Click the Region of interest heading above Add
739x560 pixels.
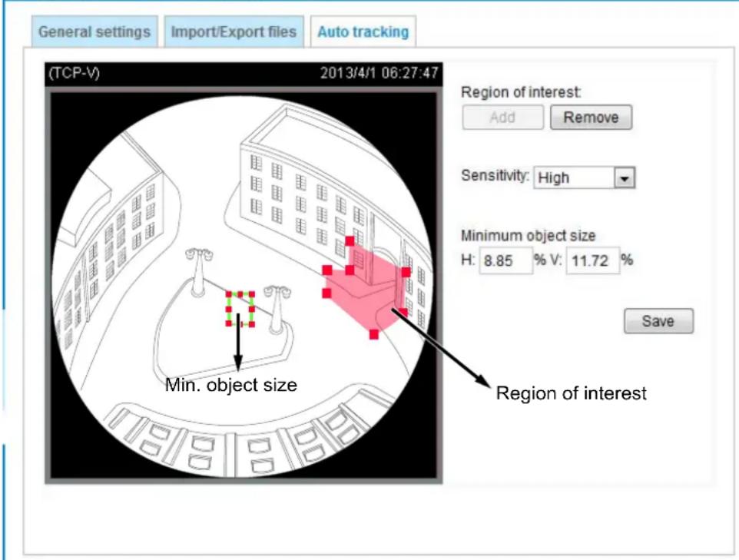pos(521,92)
